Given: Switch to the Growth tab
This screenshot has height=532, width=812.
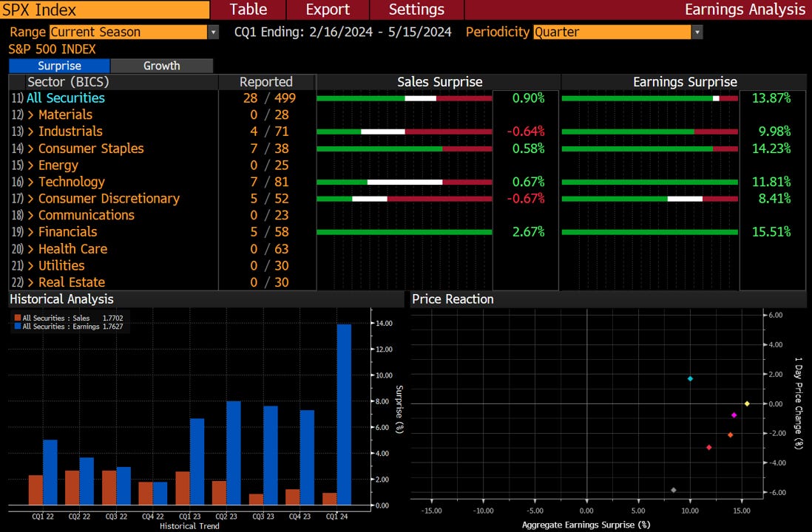Looking at the screenshot, I should [x=161, y=66].
